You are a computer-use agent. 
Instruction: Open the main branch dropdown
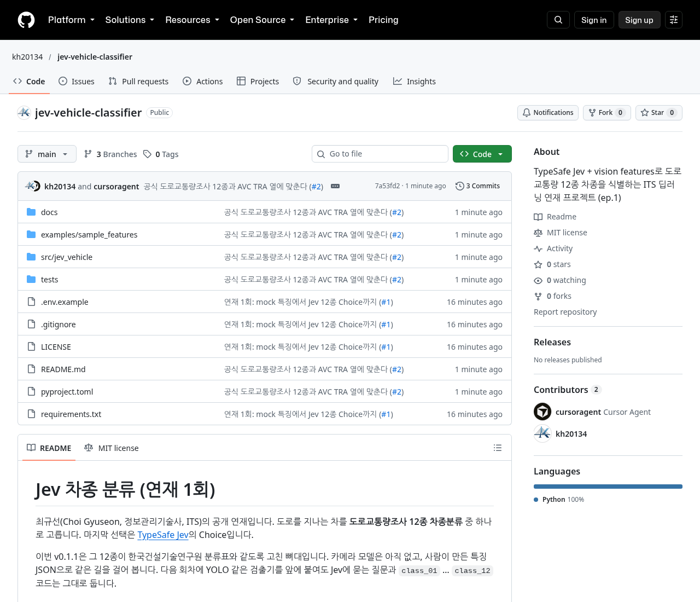coord(47,154)
